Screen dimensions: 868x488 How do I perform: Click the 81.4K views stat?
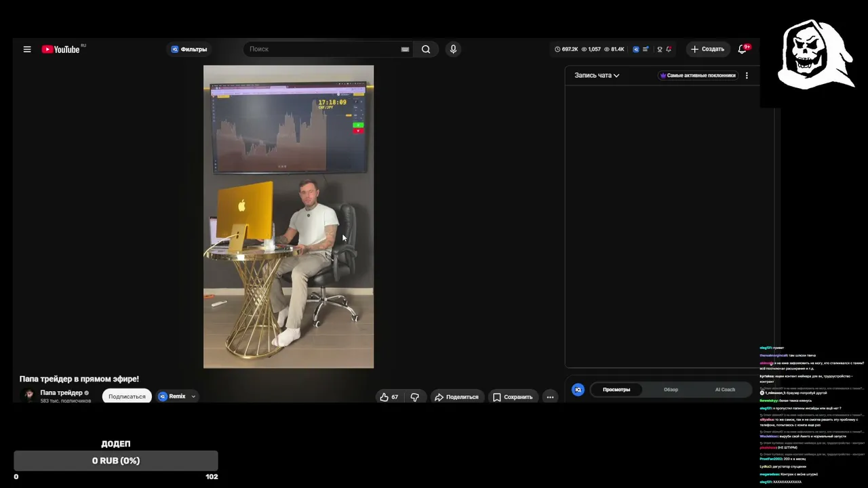pos(614,49)
